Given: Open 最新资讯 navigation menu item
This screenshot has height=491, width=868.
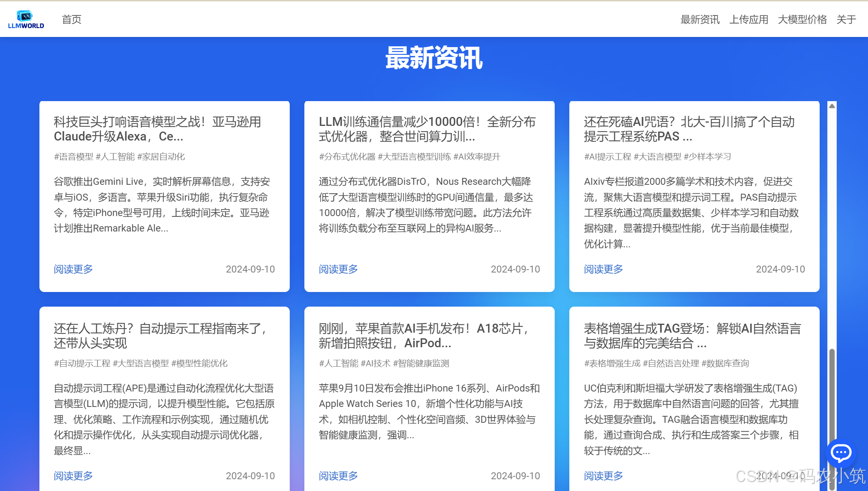Looking at the screenshot, I should coord(700,19).
